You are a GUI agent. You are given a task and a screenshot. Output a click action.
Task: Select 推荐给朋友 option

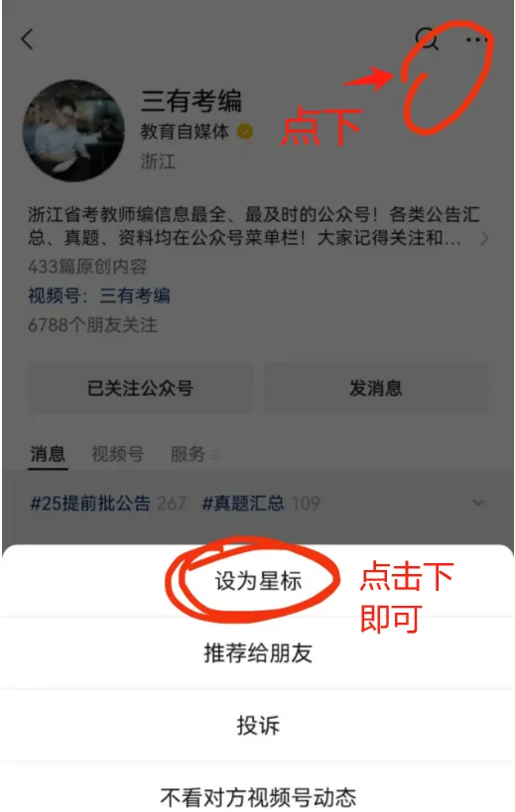click(x=258, y=653)
